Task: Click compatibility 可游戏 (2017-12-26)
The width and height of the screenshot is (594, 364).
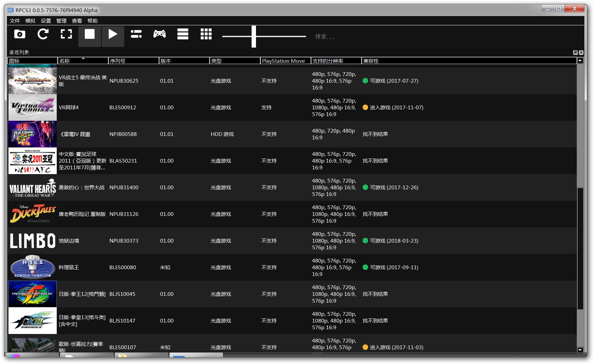Action: [390, 188]
